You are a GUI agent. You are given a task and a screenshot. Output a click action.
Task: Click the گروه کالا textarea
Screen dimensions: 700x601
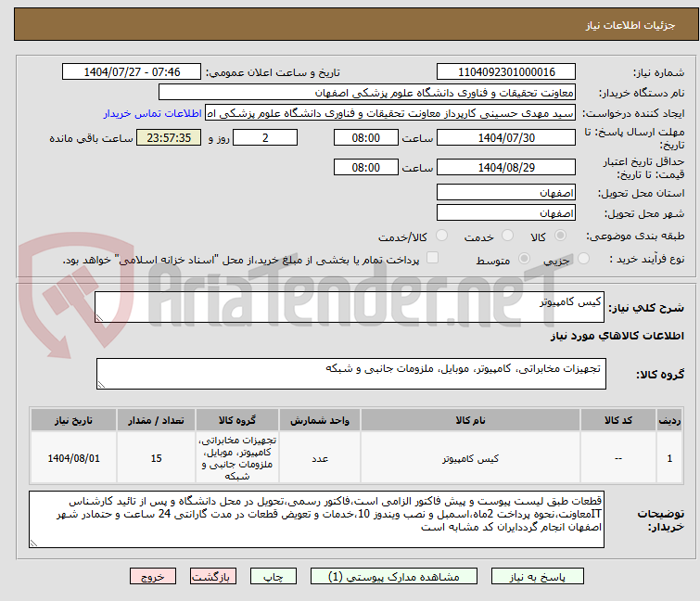coord(350,374)
